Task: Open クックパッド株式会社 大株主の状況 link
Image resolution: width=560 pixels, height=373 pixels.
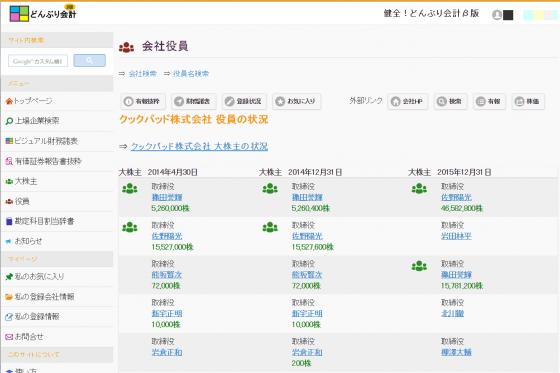Action: tap(199, 146)
